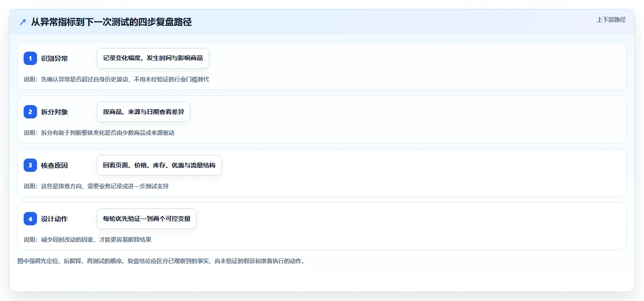Click the 核查原因 step label

coord(54,165)
